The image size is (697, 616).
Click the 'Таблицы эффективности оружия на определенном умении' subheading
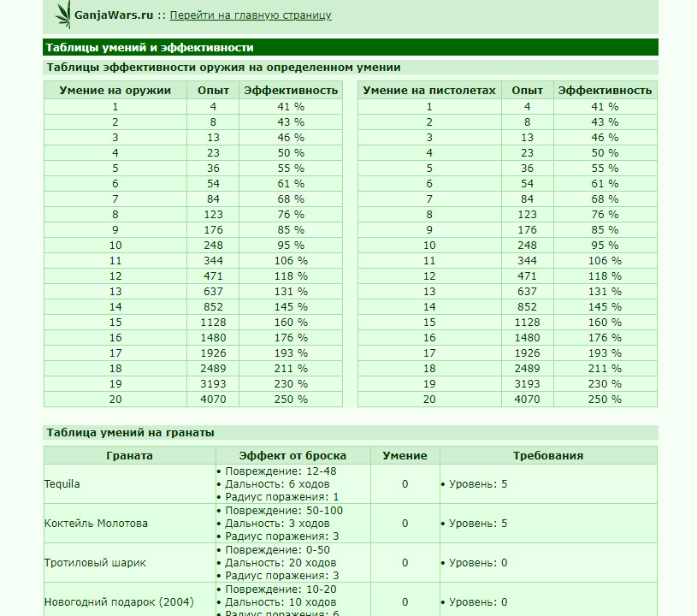point(223,67)
